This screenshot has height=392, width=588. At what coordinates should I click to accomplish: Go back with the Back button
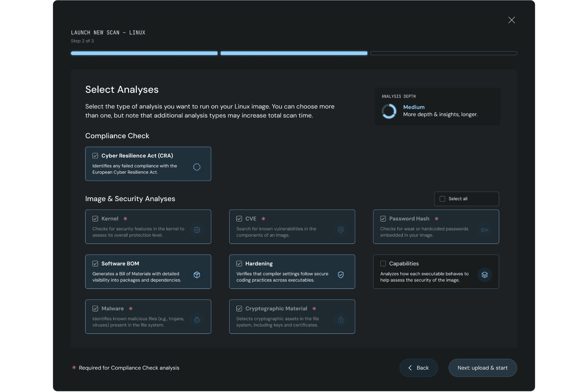[418, 368]
